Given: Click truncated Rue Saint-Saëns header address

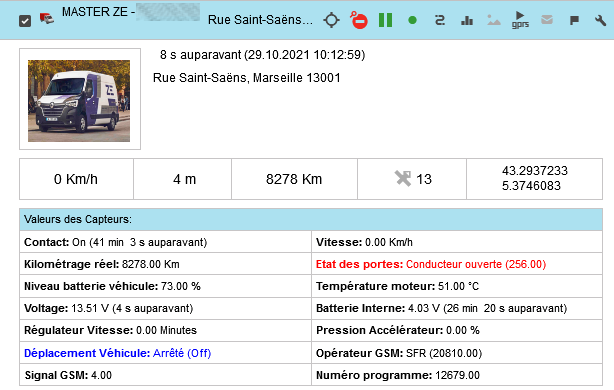Looking at the screenshot, I should pyautogui.click(x=260, y=20).
